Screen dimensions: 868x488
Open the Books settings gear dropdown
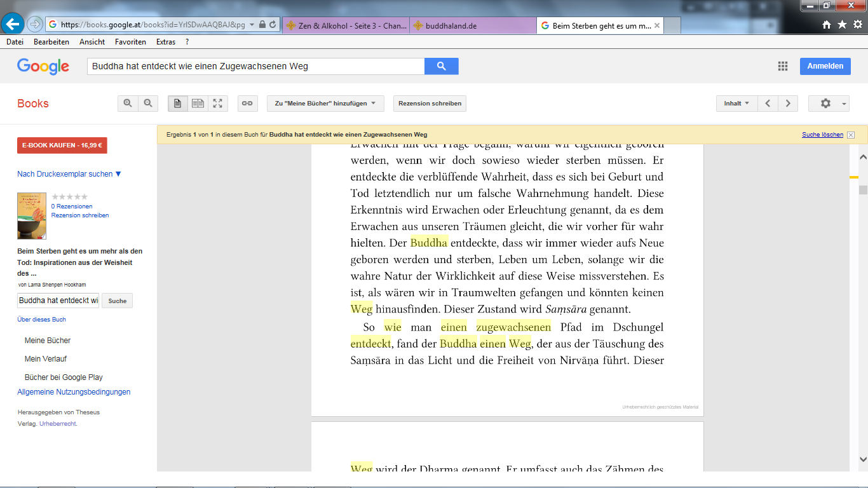pos(829,103)
